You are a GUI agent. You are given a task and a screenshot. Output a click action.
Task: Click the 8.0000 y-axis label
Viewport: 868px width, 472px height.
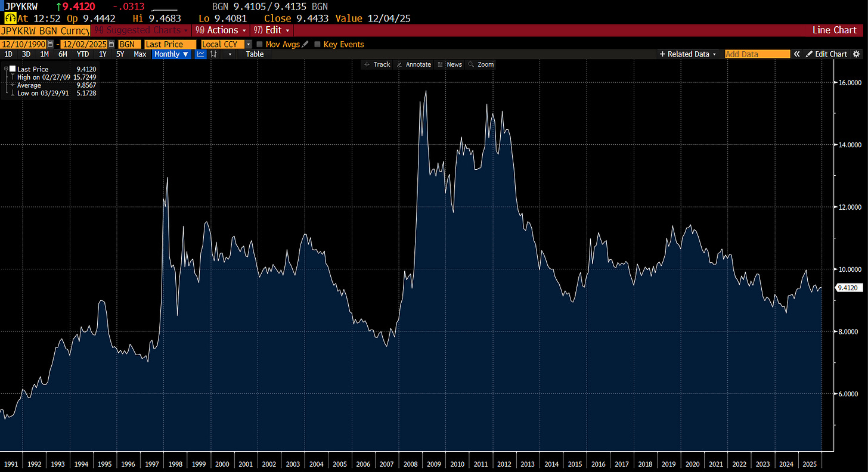click(850, 331)
